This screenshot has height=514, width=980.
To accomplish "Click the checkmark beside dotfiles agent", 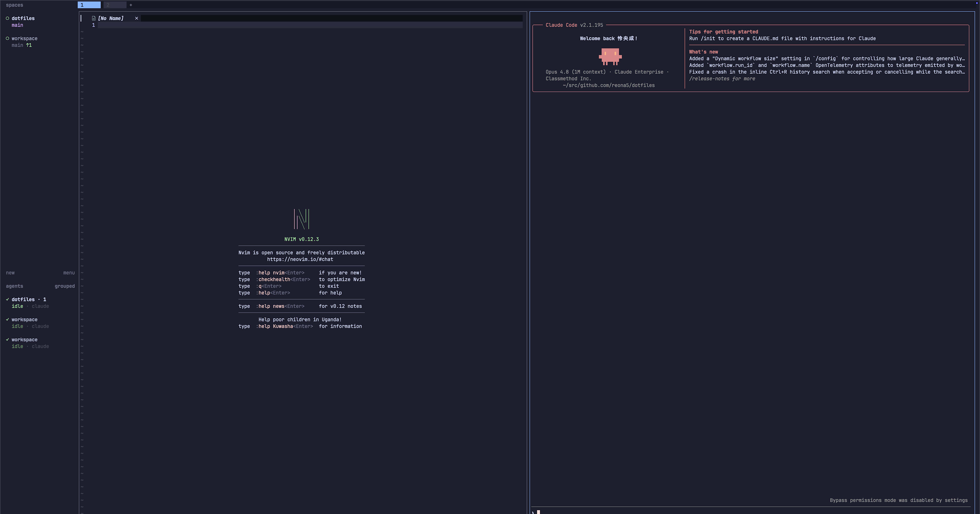I will tap(7, 300).
